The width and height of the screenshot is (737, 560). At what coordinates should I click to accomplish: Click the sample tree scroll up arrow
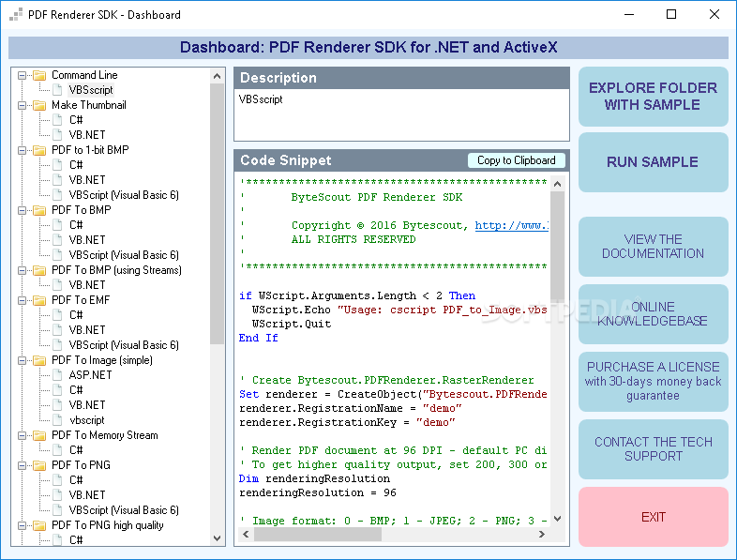pyautogui.click(x=217, y=76)
